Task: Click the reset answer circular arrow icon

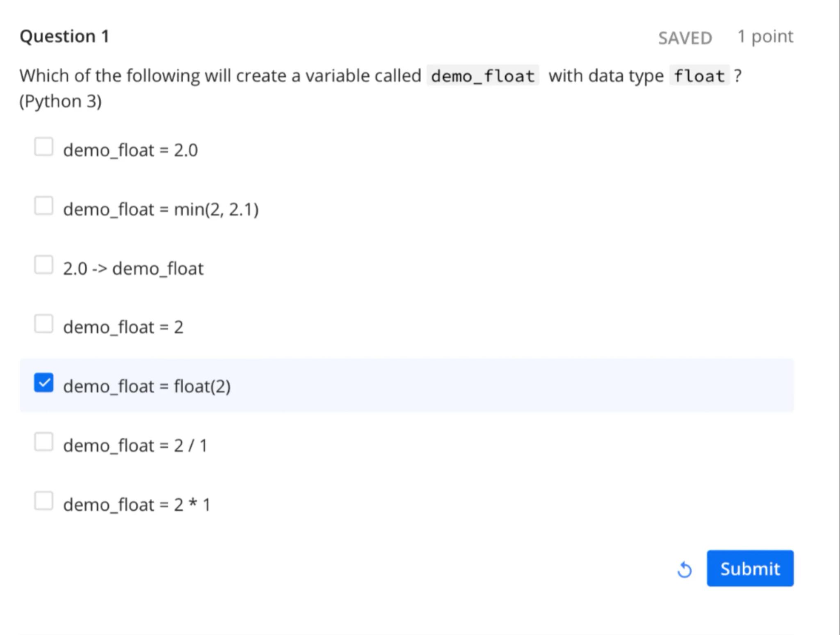Action: click(x=684, y=569)
